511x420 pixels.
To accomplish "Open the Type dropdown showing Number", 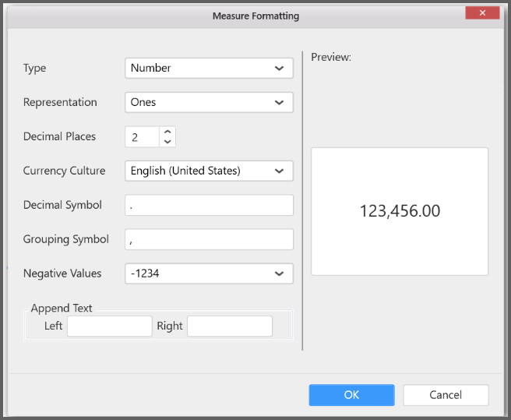I will coord(208,69).
